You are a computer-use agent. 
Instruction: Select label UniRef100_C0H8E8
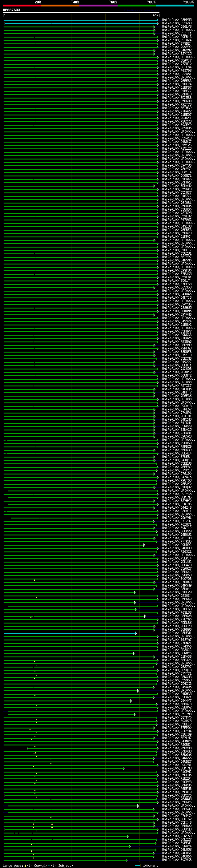click(177, 94)
